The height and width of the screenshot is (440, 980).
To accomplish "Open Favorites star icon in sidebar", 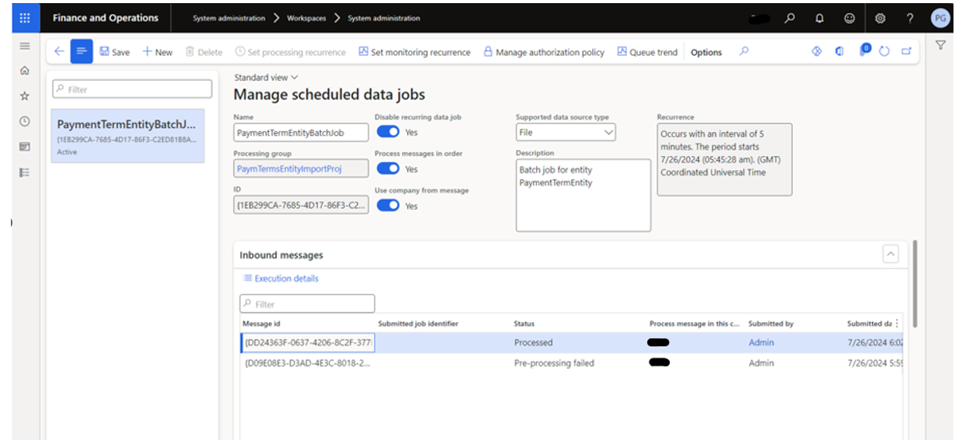I will tap(25, 96).
